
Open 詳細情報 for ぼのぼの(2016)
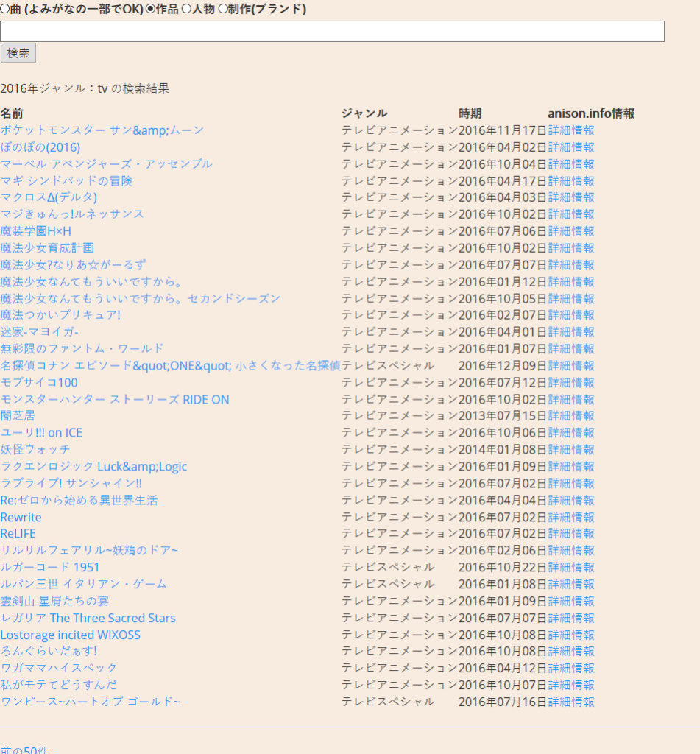(571, 147)
